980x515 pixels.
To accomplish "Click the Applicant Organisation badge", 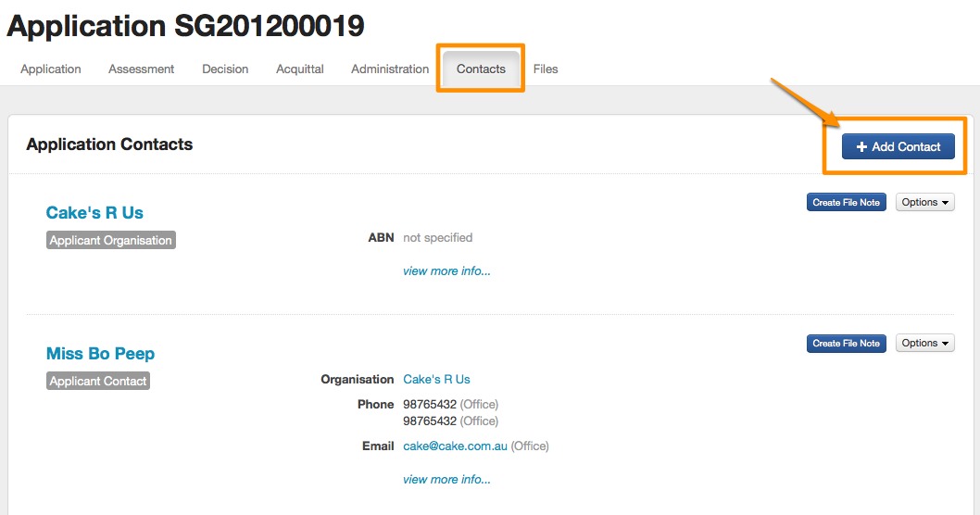I will click(110, 240).
